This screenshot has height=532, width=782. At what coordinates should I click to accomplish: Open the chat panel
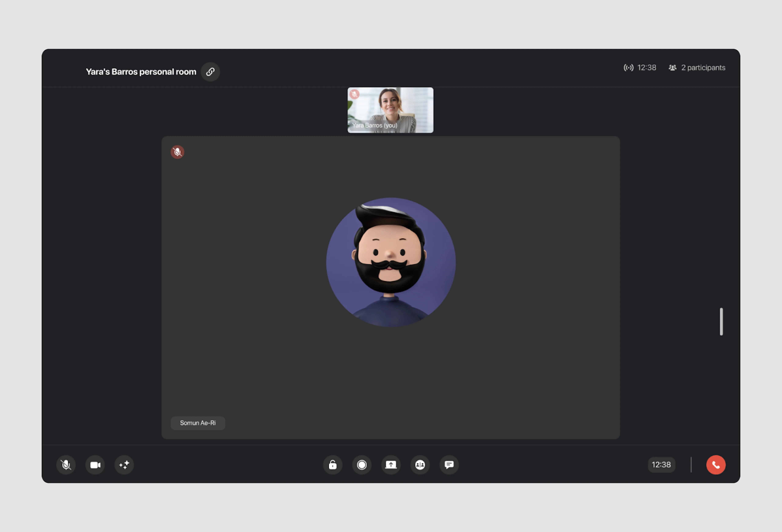point(449,465)
